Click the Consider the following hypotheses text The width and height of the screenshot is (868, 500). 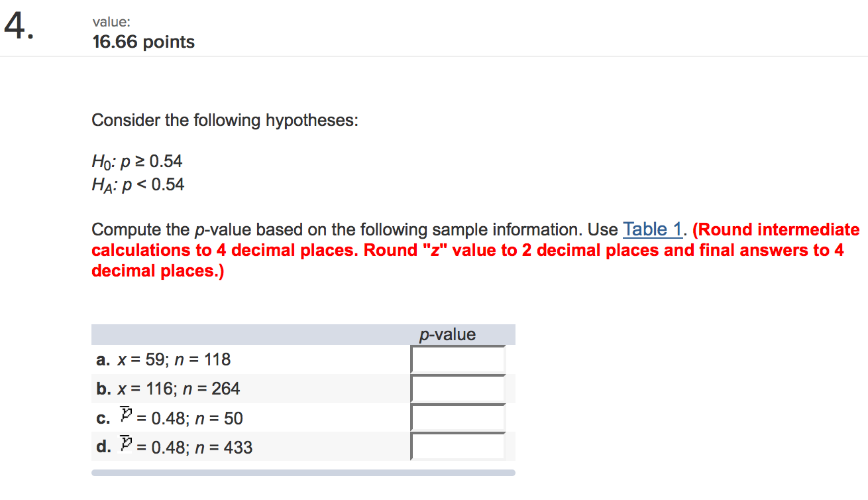[225, 121]
